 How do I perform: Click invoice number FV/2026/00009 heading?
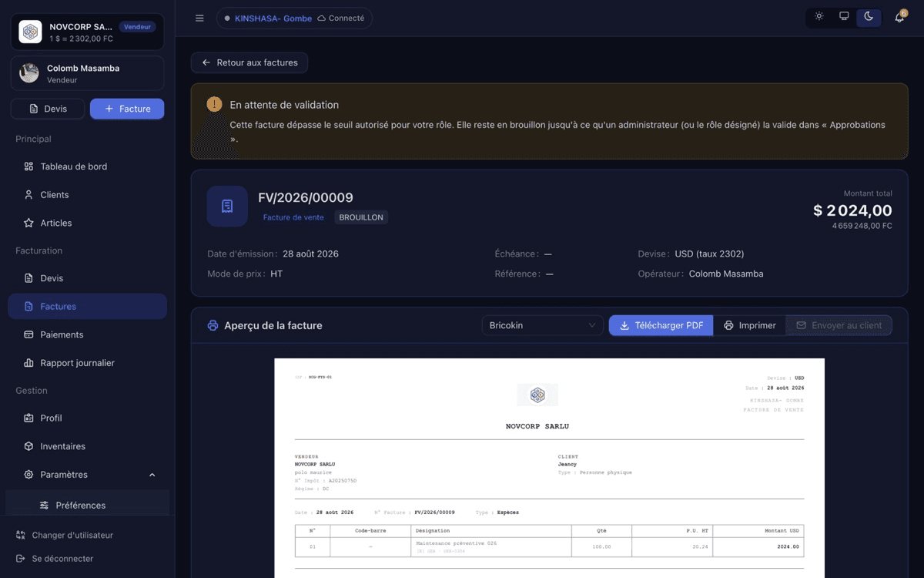point(306,197)
